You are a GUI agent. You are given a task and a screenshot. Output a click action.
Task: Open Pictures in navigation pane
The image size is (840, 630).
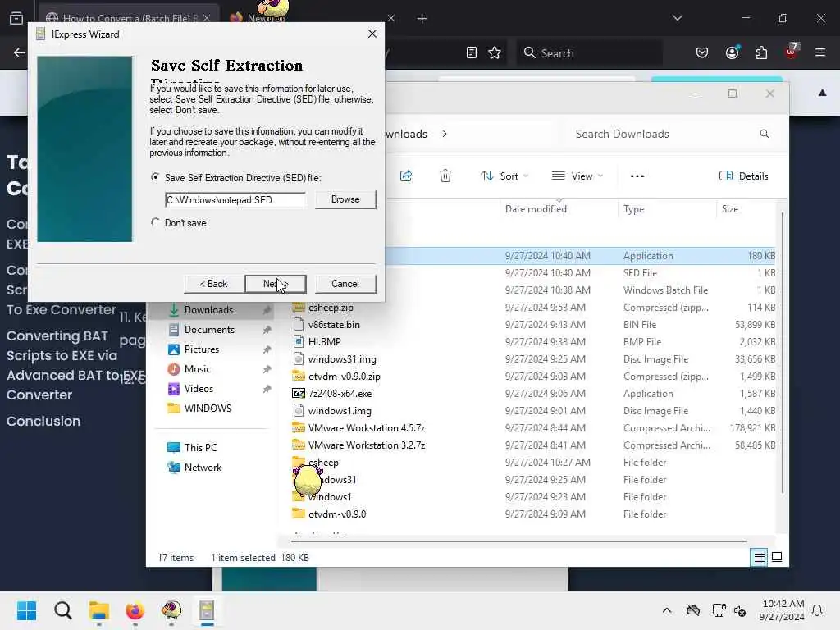tap(202, 349)
